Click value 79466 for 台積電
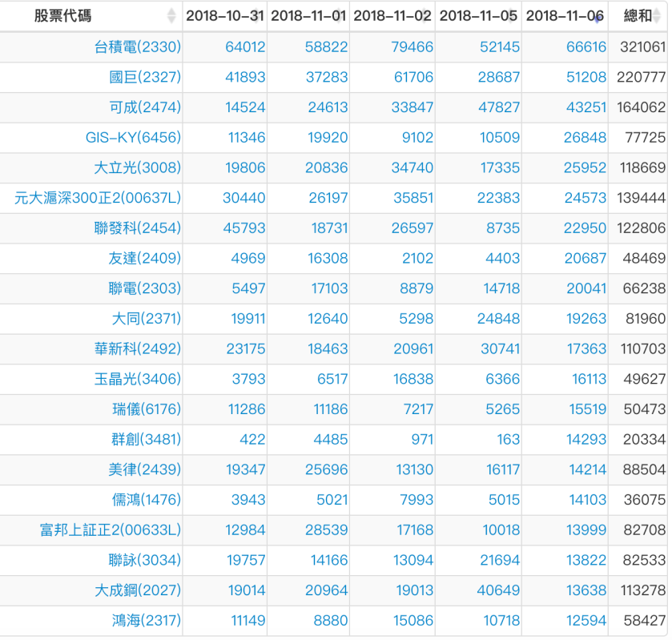Image resolution: width=672 pixels, height=640 pixels. (412, 47)
